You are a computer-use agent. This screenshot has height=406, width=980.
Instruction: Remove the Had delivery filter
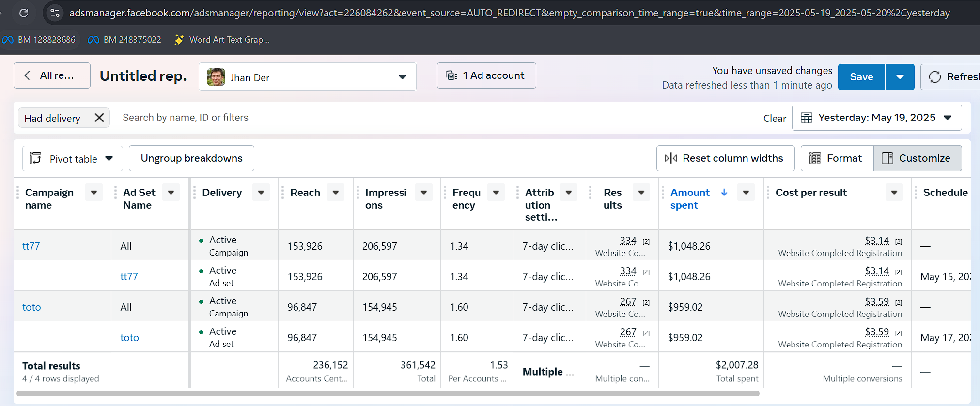(x=99, y=118)
